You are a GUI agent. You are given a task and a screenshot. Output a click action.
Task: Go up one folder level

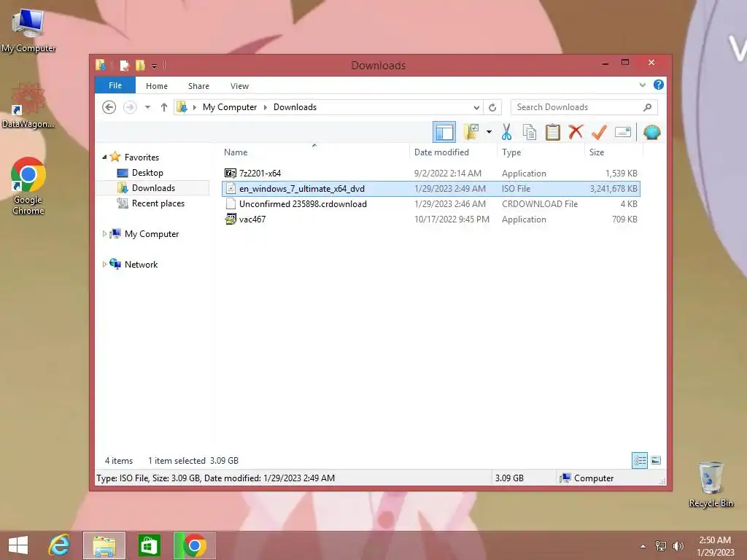click(x=164, y=107)
